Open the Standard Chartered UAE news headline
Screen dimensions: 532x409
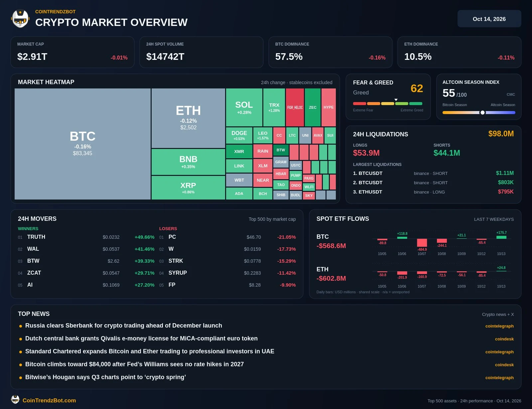[x=150, y=351]
